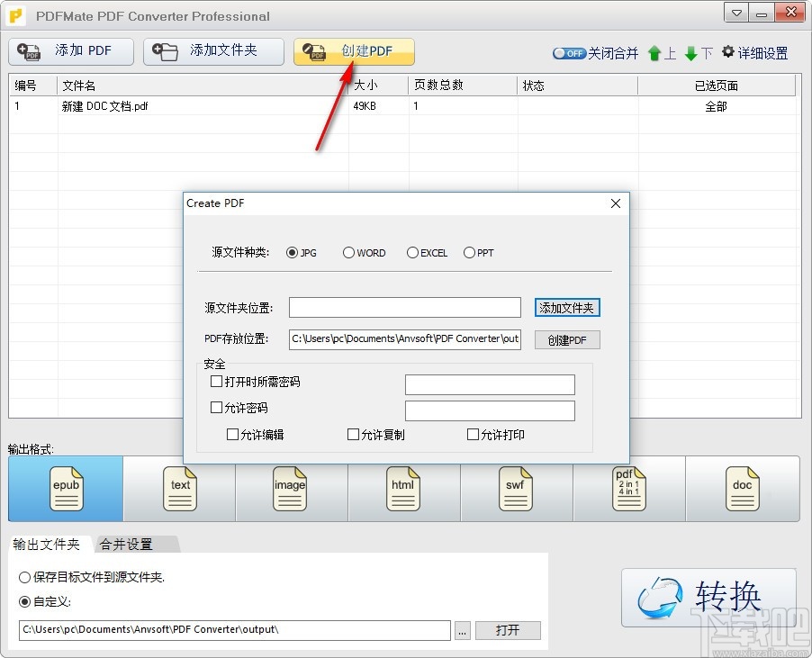This screenshot has height=658, width=812.
Task: Click the source folder location input field
Action: (x=405, y=308)
